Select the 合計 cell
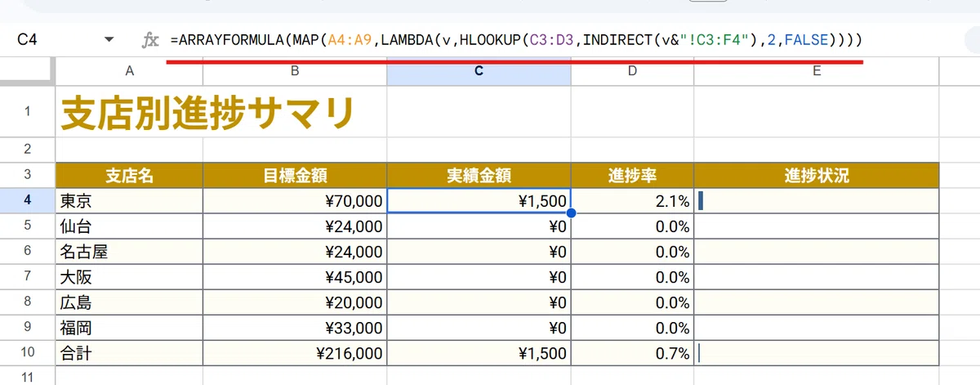The height and width of the screenshot is (385, 980). click(x=129, y=353)
